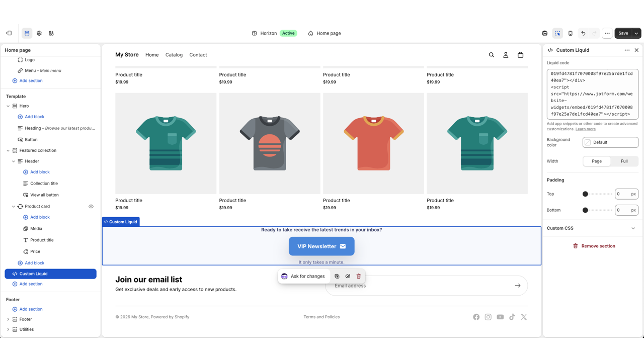Select the Custom Liquid section in sidebar

[50, 274]
